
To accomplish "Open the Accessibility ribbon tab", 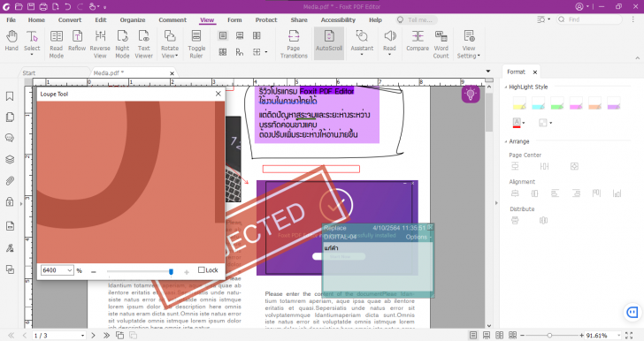I will coord(338,19).
